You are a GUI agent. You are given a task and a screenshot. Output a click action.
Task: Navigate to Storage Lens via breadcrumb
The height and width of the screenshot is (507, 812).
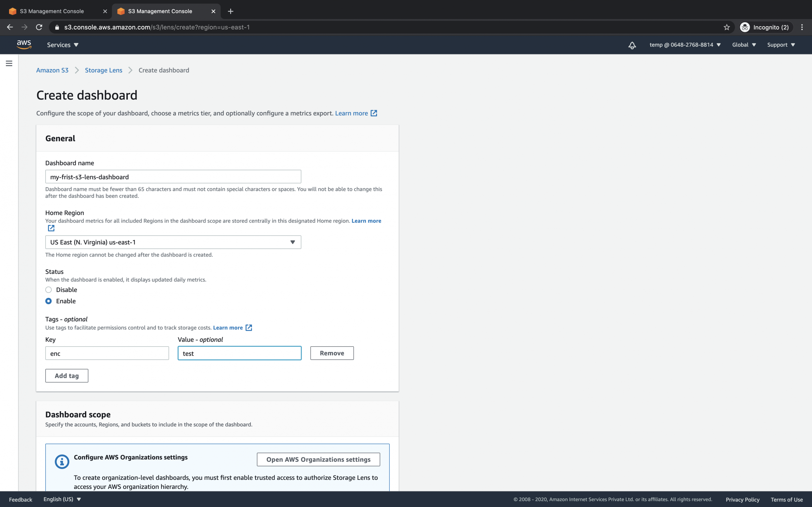tap(103, 70)
